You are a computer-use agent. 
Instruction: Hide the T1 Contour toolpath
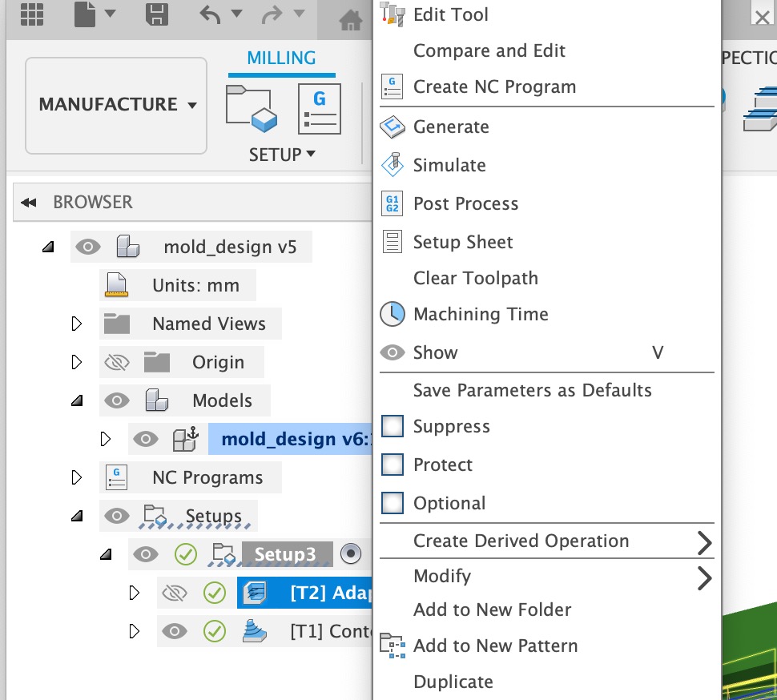point(175,631)
